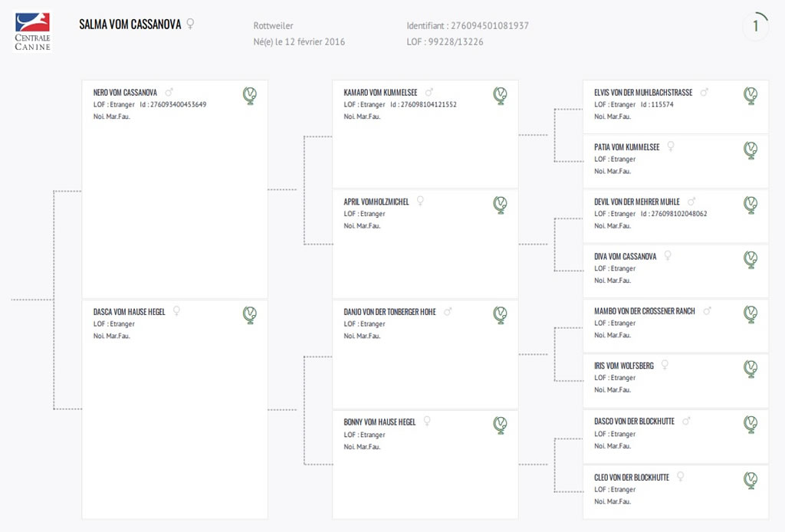Screen dimensions: 785x532
Task: Click the Salma vom Cassanova title
Action: (130, 25)
